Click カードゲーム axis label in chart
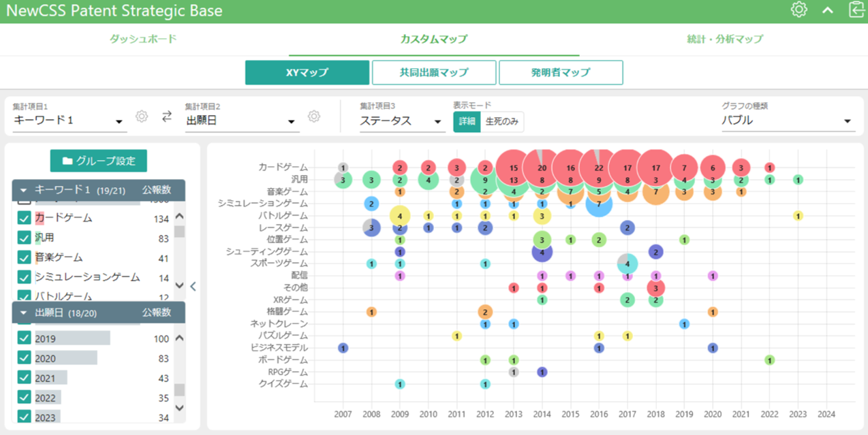 pyautogui.click(x=283, y=167)
